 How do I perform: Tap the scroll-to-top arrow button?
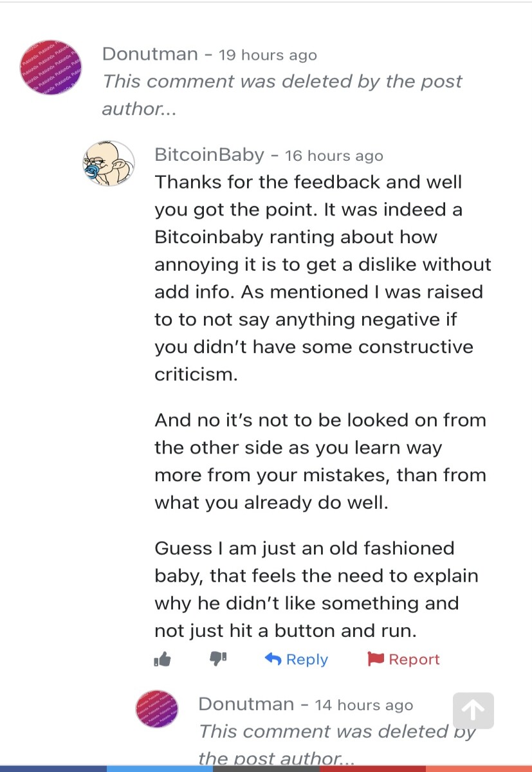(x=473, y=710)
